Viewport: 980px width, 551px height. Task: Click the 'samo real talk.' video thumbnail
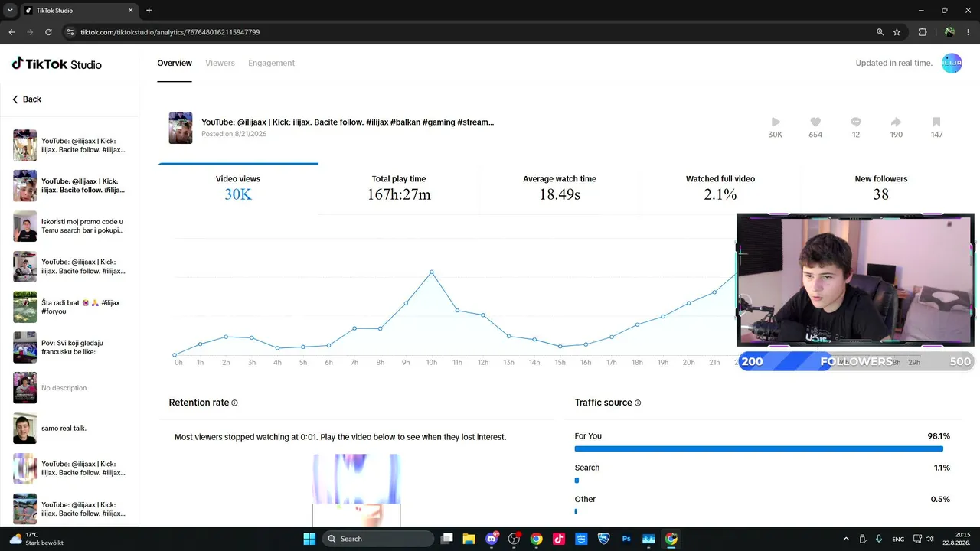pos(24,429)
